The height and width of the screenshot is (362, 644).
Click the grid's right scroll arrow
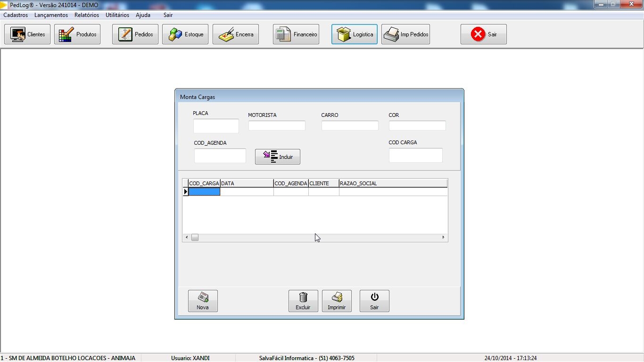[443, 237]
